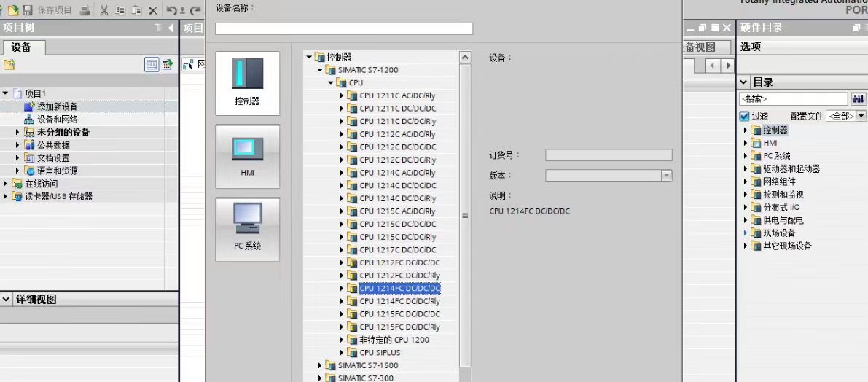Click the save project floppy disk icon
This screenshot has width=868, height=382.
click(x=28, y=10)
